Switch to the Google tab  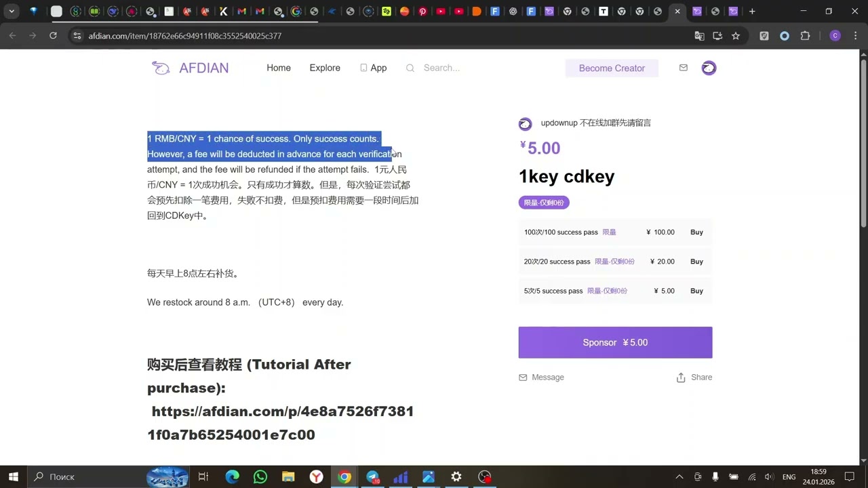coord(296,12)
